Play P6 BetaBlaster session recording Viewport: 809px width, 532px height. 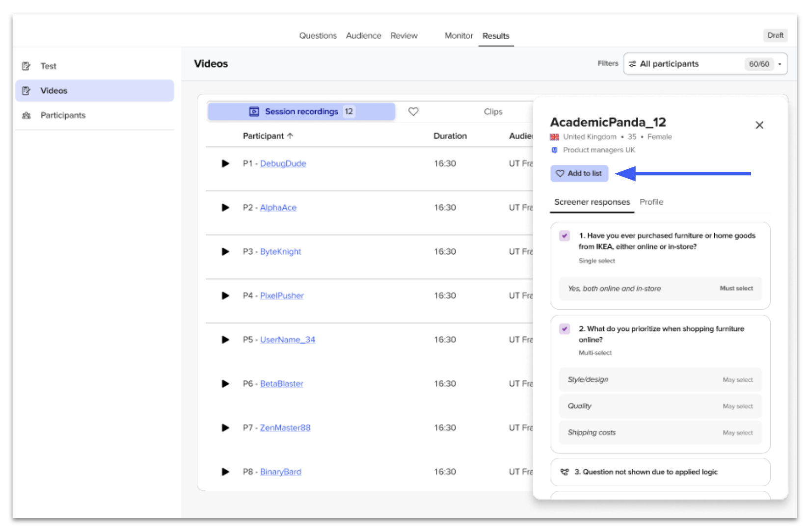pos(225,384)
